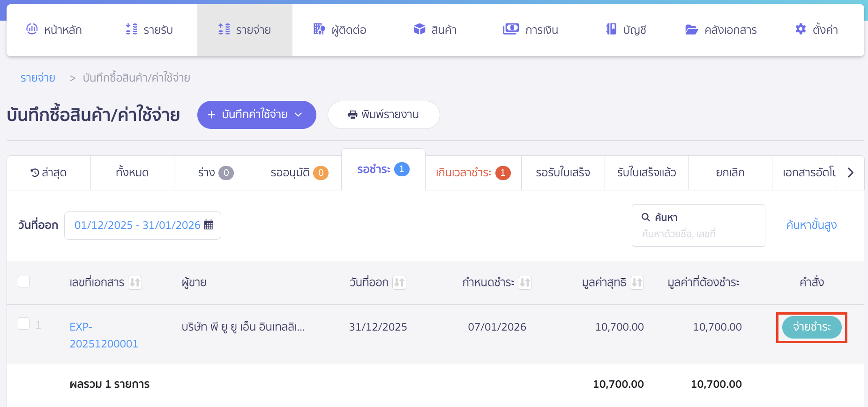This screenshot has height=407, width=868.
Task: Expand the บันทึกค่าใช้จ่าย dropdown button
Action: pos(257,115)
